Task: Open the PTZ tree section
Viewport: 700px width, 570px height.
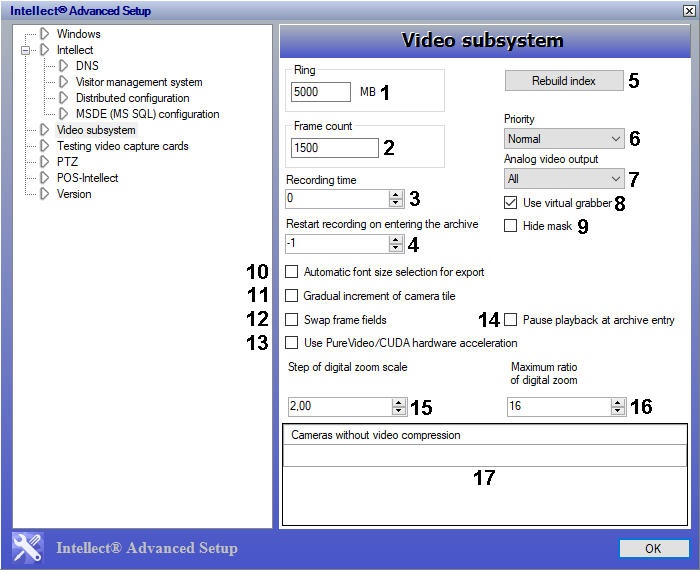Action: (66, 162)
